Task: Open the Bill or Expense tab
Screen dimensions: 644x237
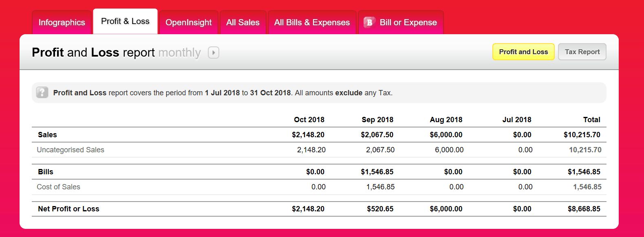Action: click(401, 22)
